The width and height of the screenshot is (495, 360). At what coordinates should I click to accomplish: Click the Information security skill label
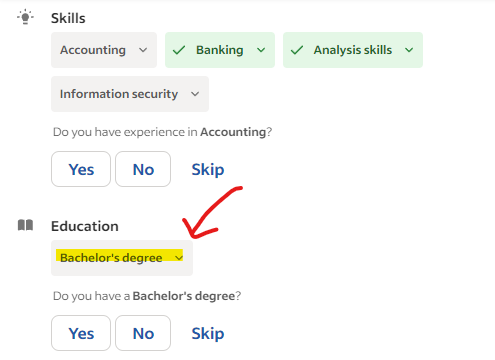tap(119, 94)
